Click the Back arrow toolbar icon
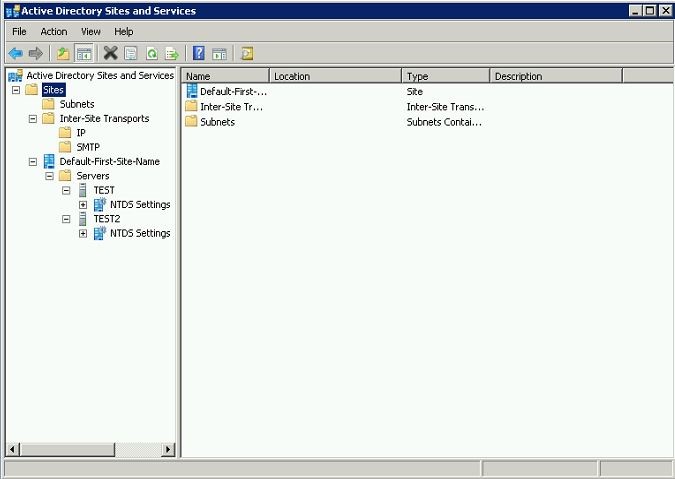This screenshot has width=675, height=479. click(15, 53)
